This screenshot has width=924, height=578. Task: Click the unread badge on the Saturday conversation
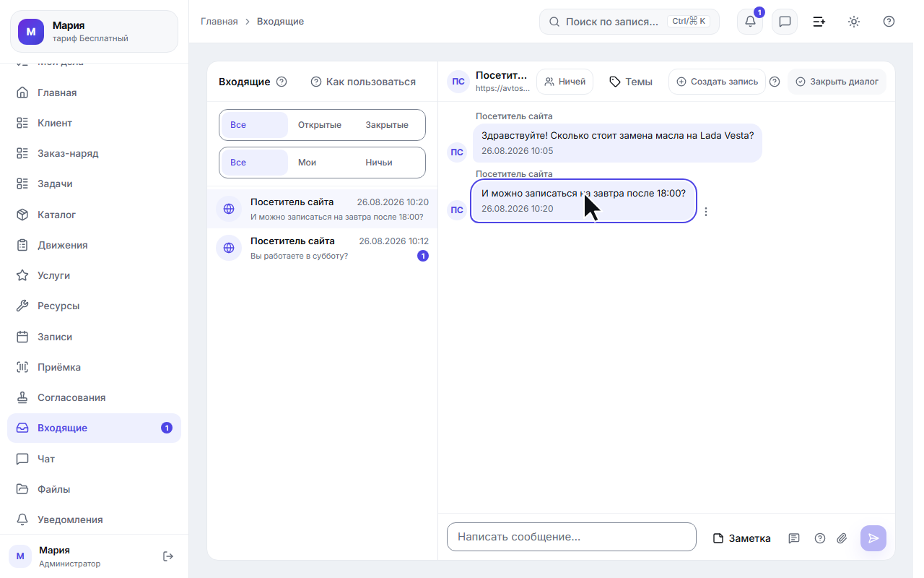423,256
